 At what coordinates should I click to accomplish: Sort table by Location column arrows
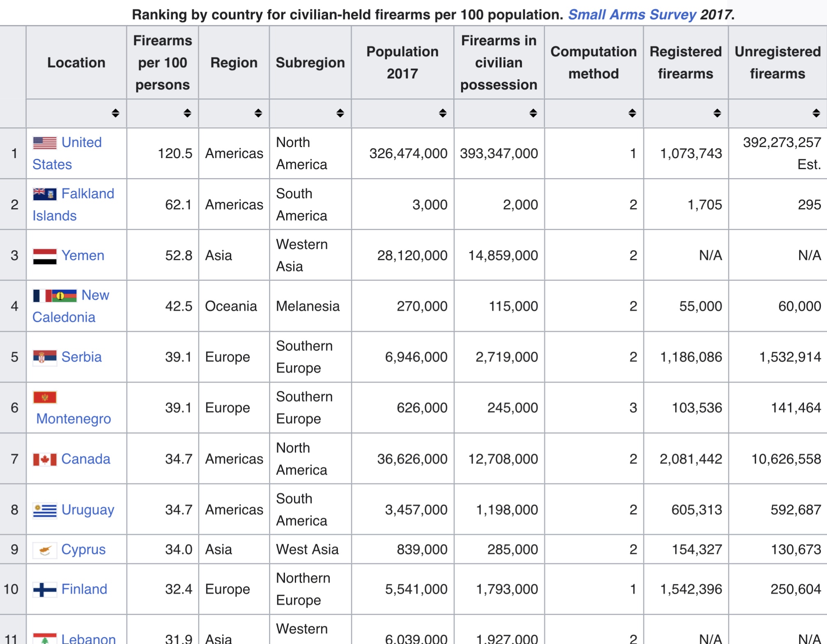(x=115, y=113)
